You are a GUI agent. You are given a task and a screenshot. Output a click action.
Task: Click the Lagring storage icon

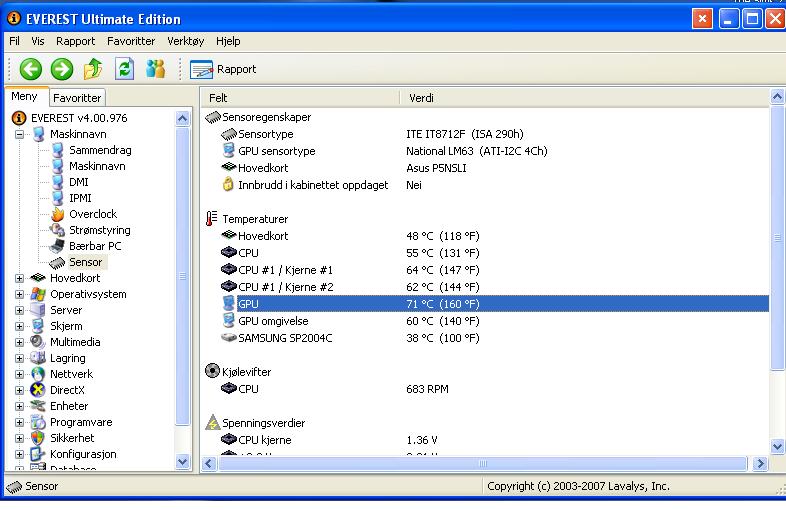[x=38, y=358]
